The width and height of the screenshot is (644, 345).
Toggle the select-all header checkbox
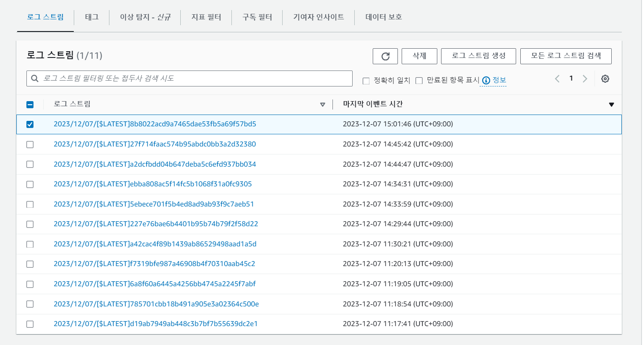(x=30, y=105)
